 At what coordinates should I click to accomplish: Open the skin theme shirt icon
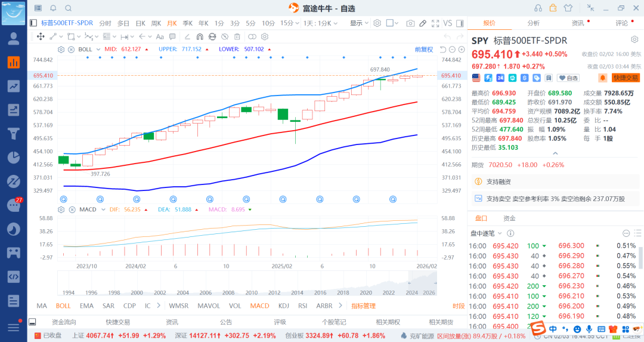(568, 8)
